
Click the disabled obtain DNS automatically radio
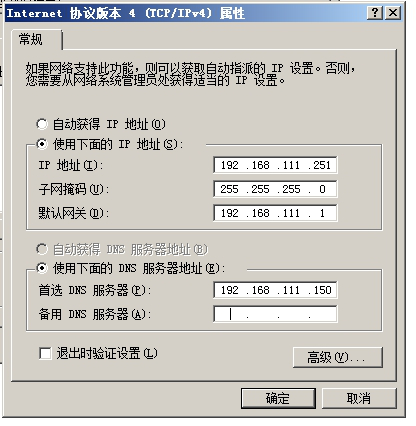tap(42, 249)
